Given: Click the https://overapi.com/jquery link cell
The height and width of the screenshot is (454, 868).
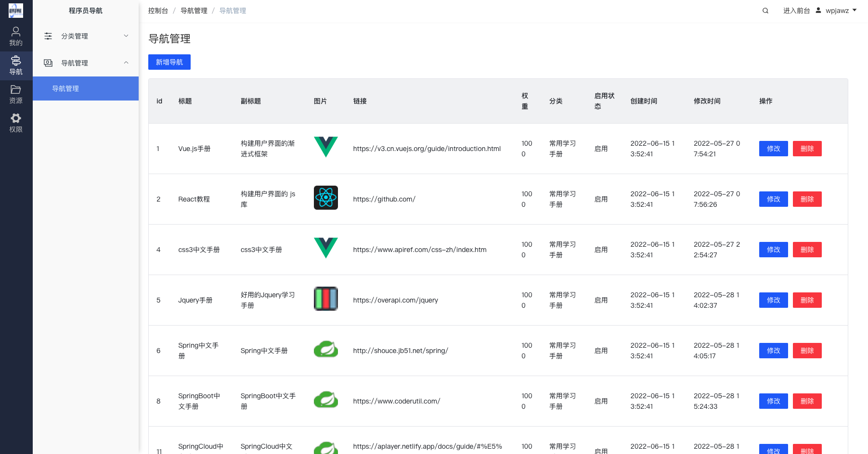Looking at the screenshot, I should coord(396,300).
